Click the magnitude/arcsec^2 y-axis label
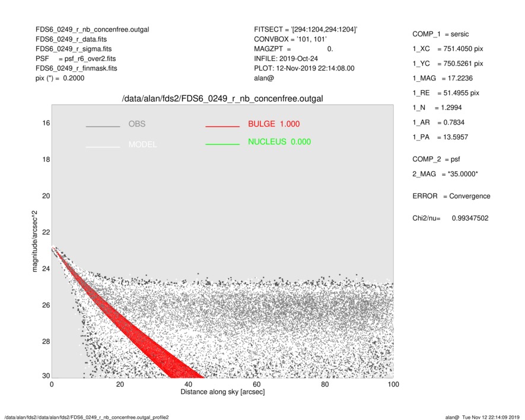525x420 pixels. (35, 241)
